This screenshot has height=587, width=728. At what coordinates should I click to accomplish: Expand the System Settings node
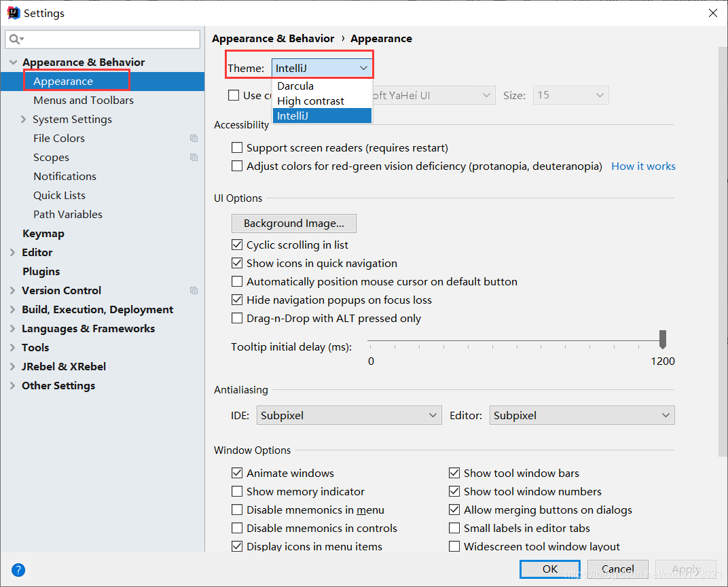[23, 120]
